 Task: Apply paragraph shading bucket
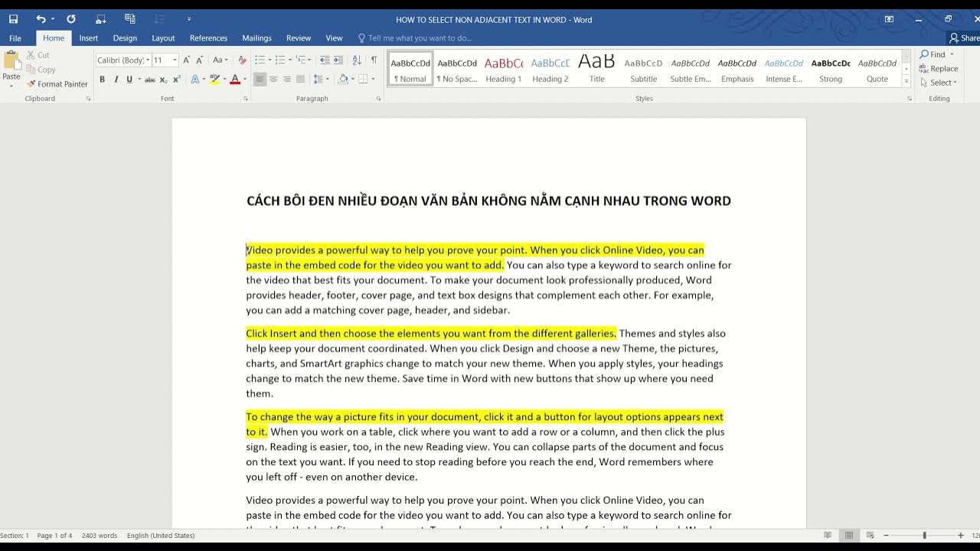coord(342,80)
